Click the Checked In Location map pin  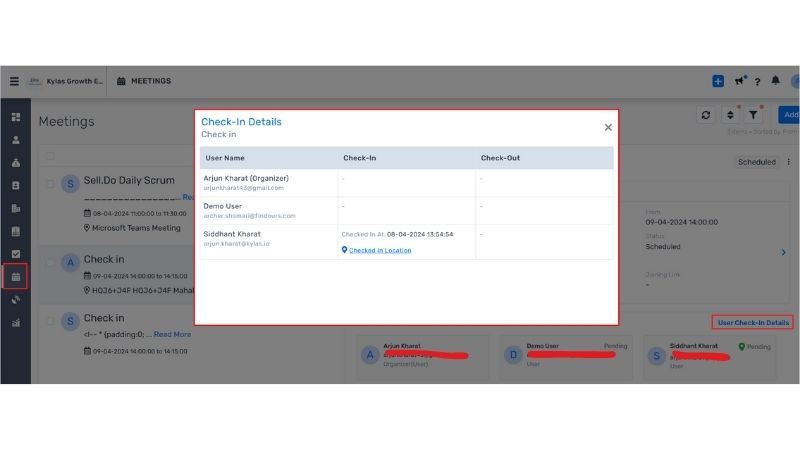(x=344, y=249)
